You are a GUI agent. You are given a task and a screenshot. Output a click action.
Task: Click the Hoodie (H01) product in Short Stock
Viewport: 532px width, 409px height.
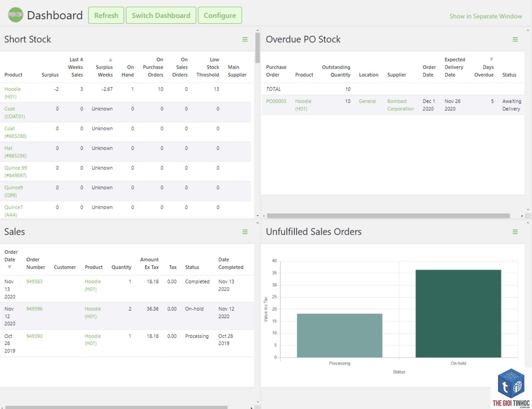tap(13, 93)
